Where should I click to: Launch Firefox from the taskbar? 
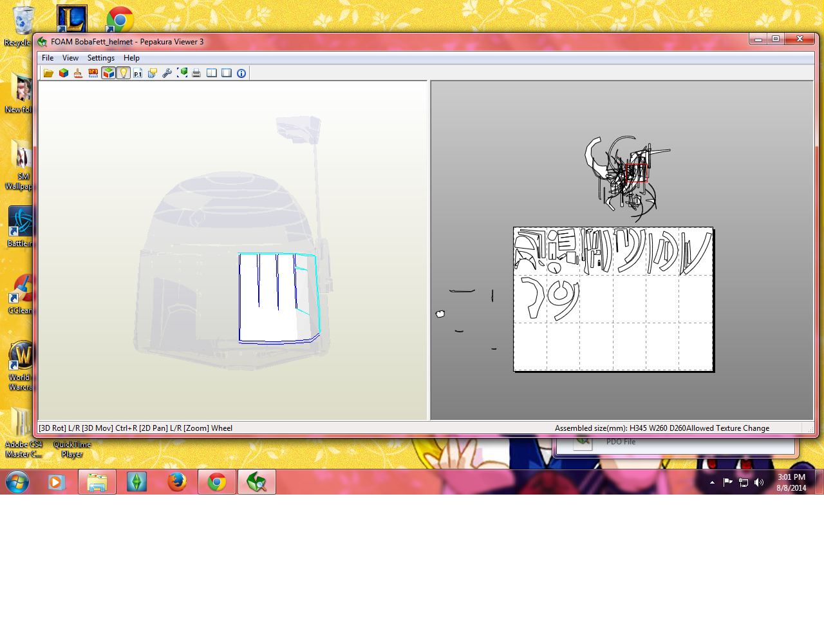click(176, 482)
